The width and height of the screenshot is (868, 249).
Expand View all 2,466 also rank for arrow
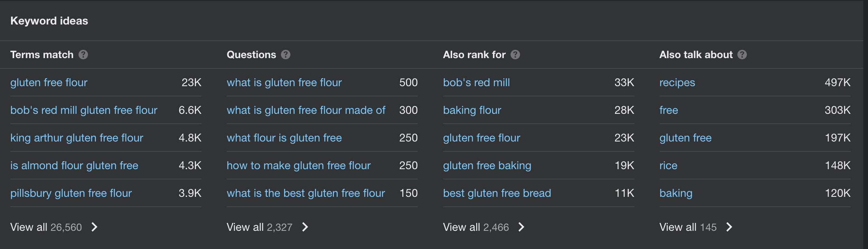point(521,227)
